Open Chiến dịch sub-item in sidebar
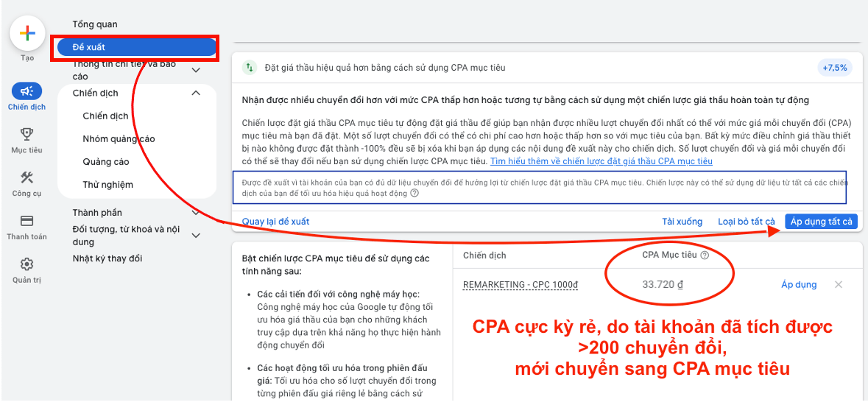Screen dimensions: 868x405 pos(106,116)
